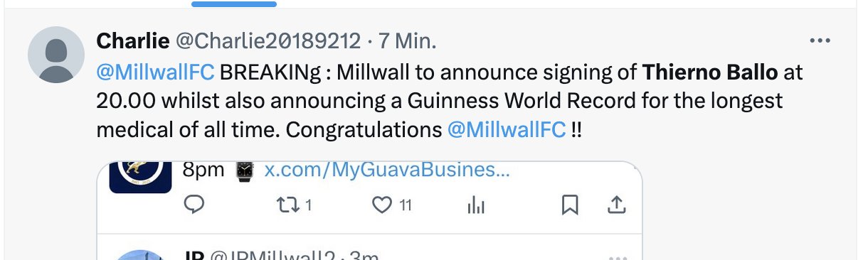This screenshot has width=868, height=260.
Task: Select the active tab with the blue underline
Action: pyautogui.click(x=234, y=4)
